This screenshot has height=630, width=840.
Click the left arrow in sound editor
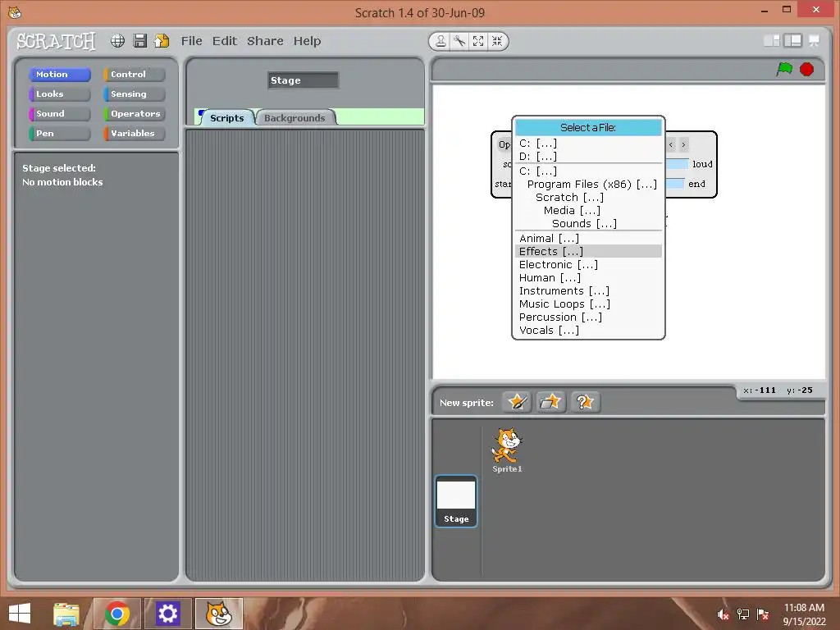coord(671,144)
